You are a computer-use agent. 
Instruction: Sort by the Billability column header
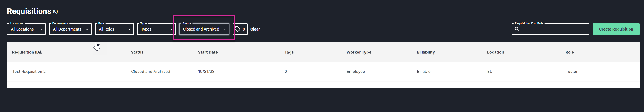[426, 52]
